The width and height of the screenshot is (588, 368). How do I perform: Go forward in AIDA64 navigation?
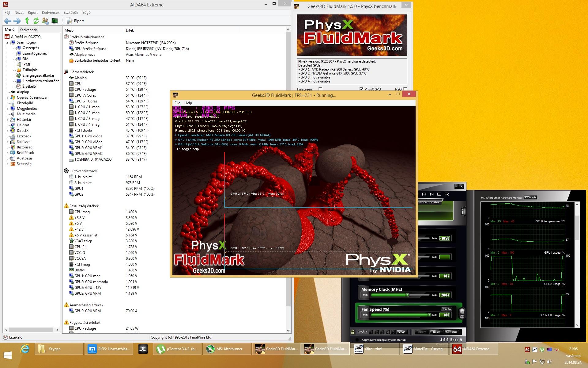[x=17, y=21]
